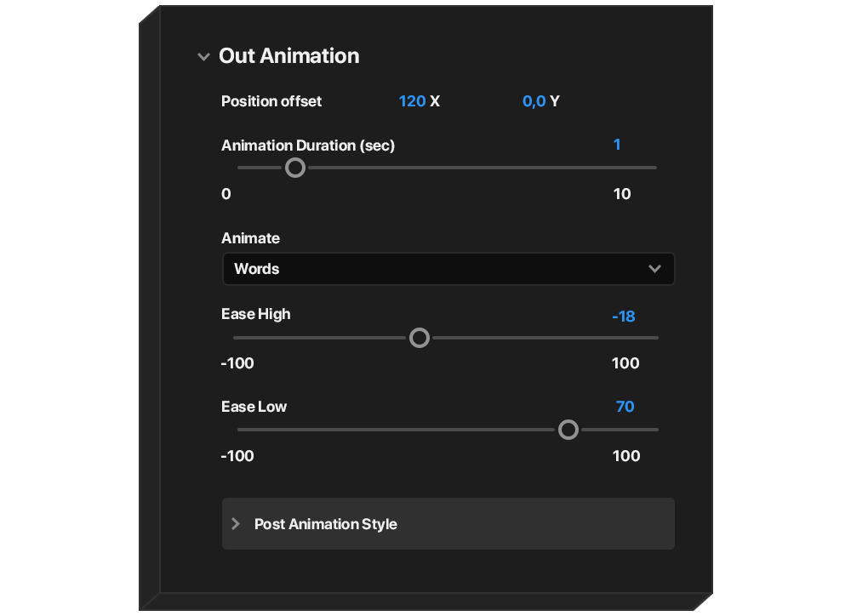
Task: Click the X axis label beside 120
Action: pos(435,101)
